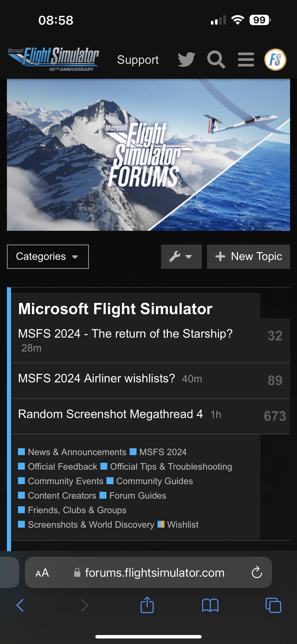Open the hamburger menu icon
The width and height of the screenshot is (297, 644).
coord(246,59)
